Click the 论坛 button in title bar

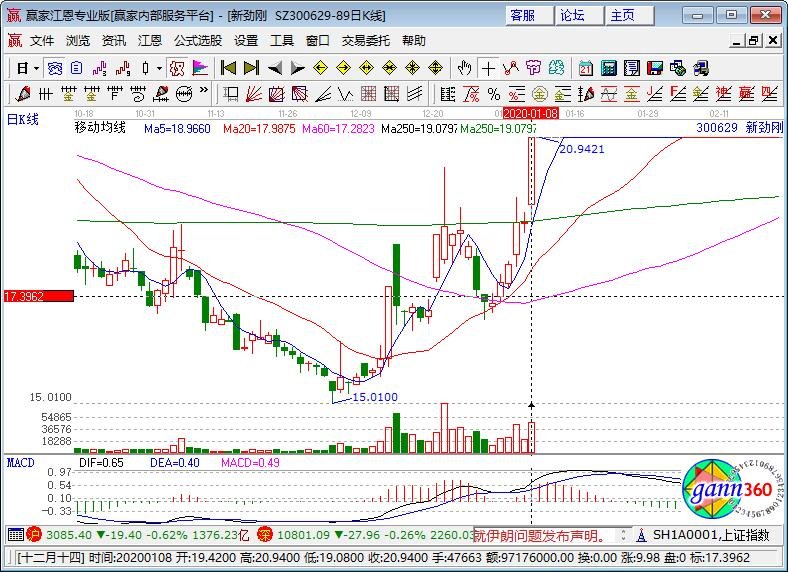(x=579, y=16)
